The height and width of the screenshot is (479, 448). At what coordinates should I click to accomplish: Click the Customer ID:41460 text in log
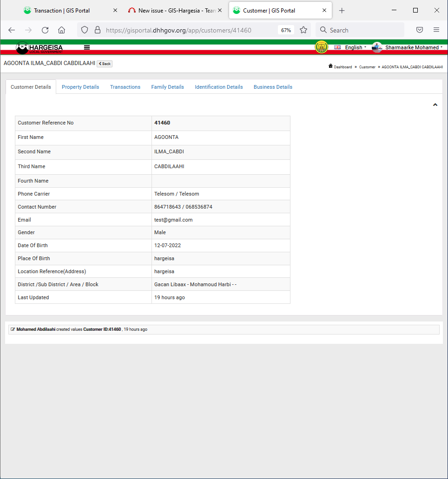coord(102,329)
